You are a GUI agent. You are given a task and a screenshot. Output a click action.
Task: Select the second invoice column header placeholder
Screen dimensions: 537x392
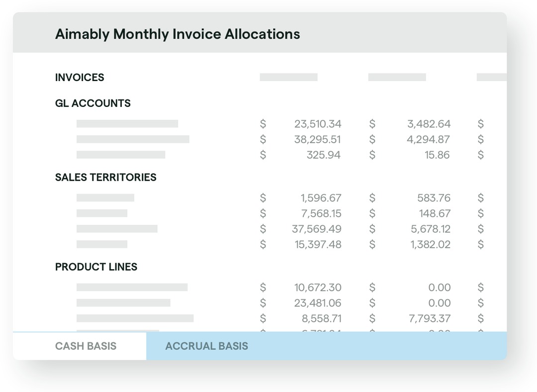click(396, 77)
